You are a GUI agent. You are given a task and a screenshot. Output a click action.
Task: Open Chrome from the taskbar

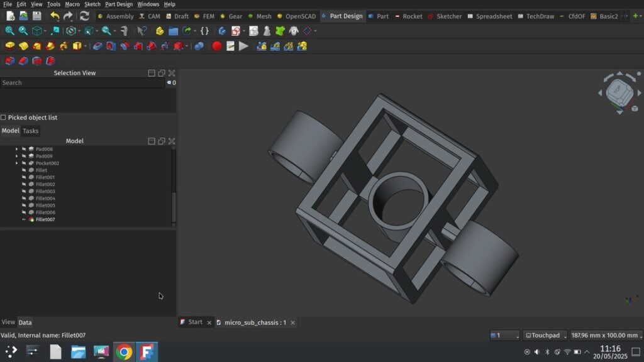click(124, 352)
